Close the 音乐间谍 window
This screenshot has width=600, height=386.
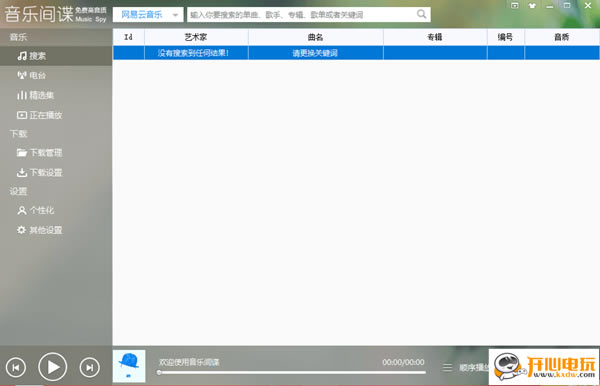(588, 5)
